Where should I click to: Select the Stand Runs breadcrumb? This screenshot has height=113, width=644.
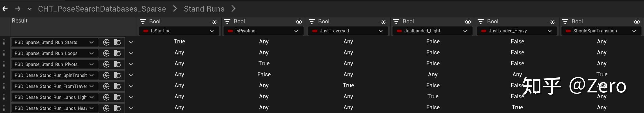[204, 9]
